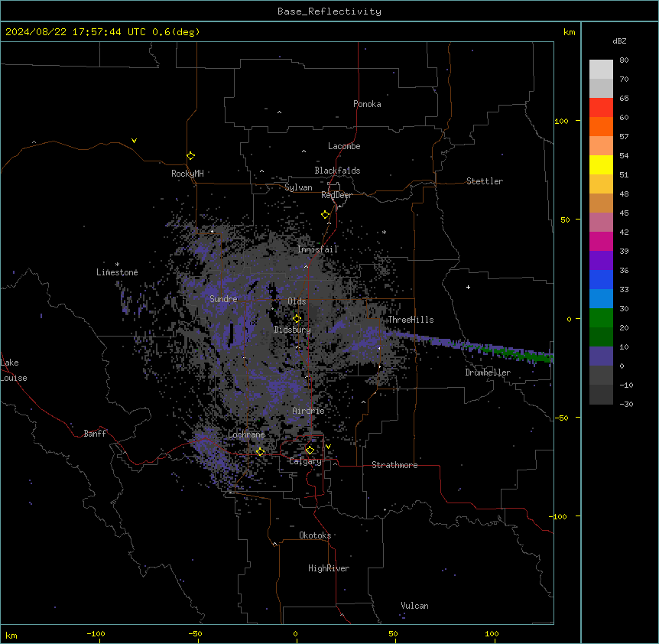Click the ThreeHills label
This screenshot has height=644, width=659.
click(x=411, y=320)
